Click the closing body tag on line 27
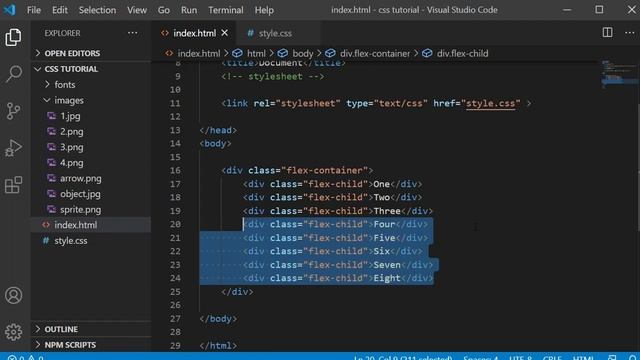Viewport: 640px width, 360px height. coord(218,319)
